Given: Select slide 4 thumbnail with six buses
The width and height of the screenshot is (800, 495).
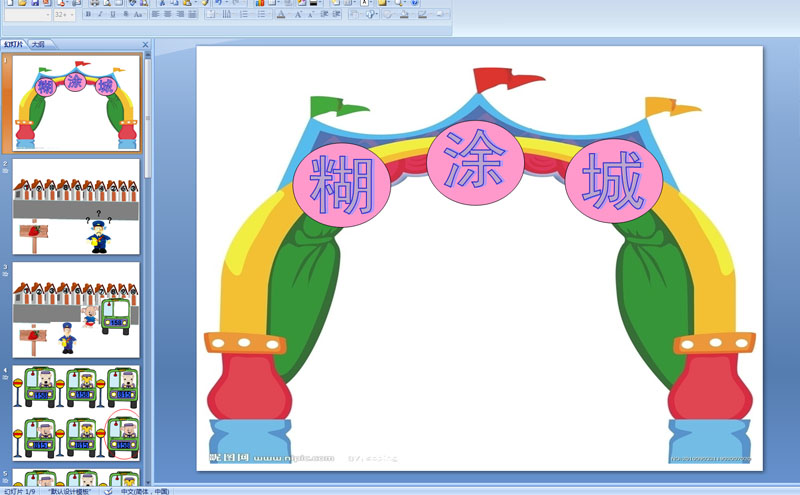Looking at the screenshot, I should (76, 413).
